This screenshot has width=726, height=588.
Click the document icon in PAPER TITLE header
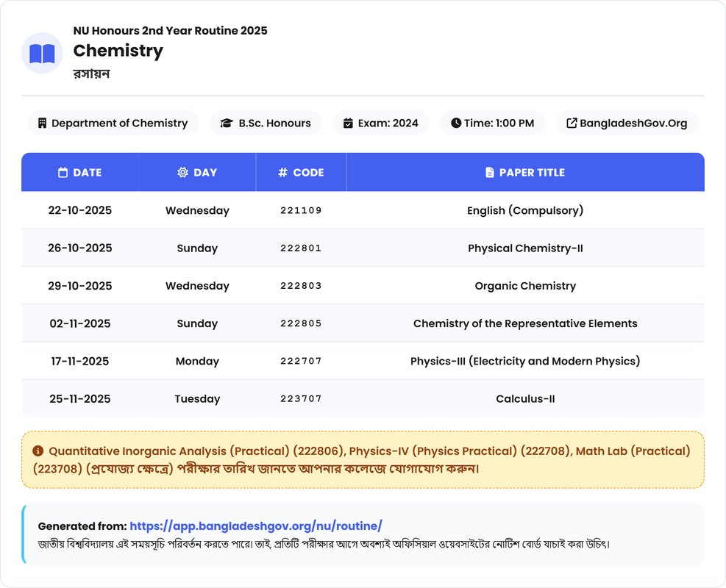tap(489, 173)
